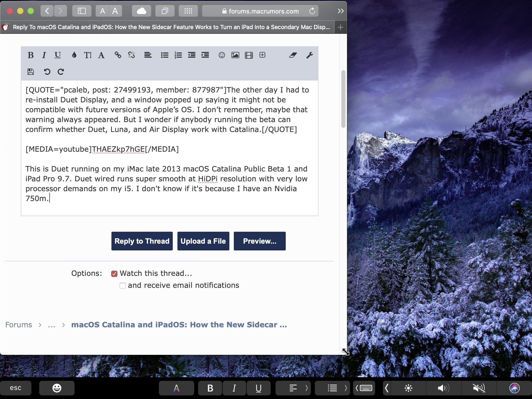Decrease page text size with small A

tap(102, 11)
